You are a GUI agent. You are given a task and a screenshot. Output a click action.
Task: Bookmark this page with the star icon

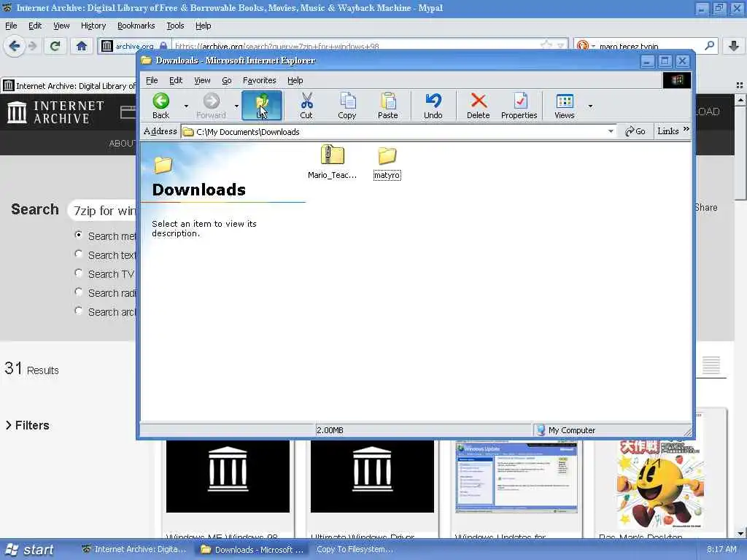tap(546, 44)
